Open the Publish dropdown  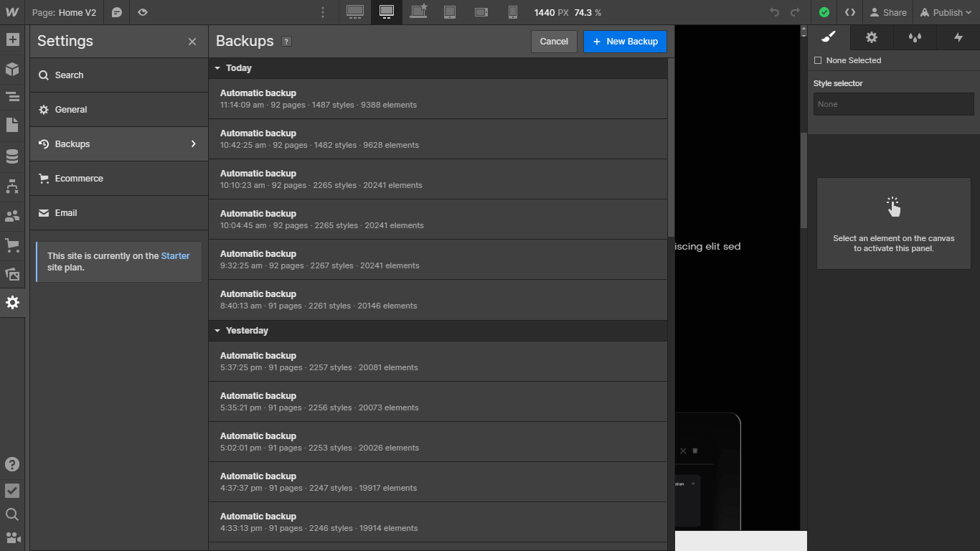946,12
